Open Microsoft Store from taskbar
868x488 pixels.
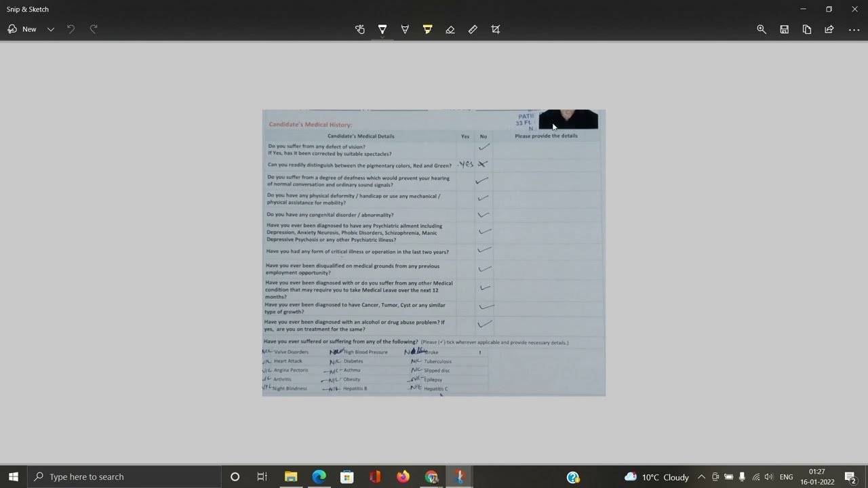point(347,476)
